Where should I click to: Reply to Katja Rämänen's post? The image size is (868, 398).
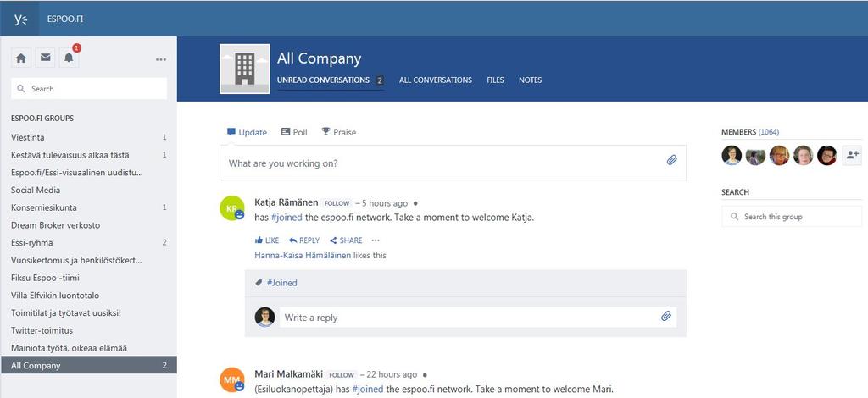(304, 240)
